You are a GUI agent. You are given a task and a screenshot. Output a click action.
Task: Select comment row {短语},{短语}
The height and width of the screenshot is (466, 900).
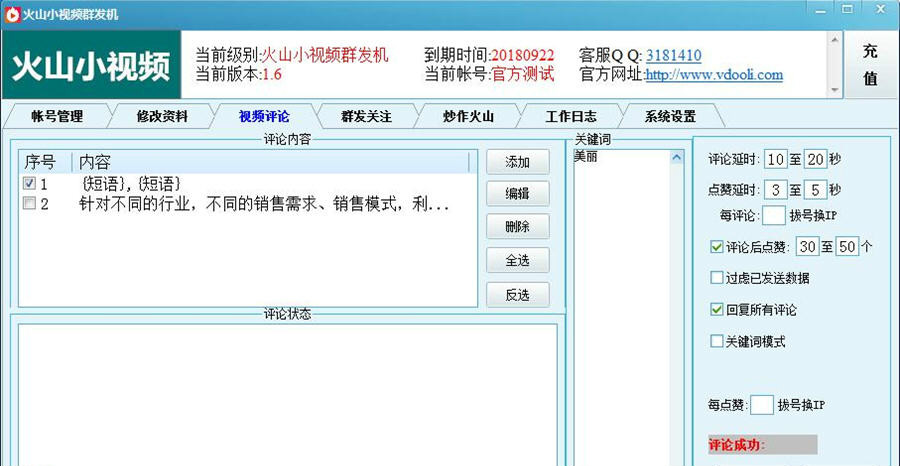248,184
